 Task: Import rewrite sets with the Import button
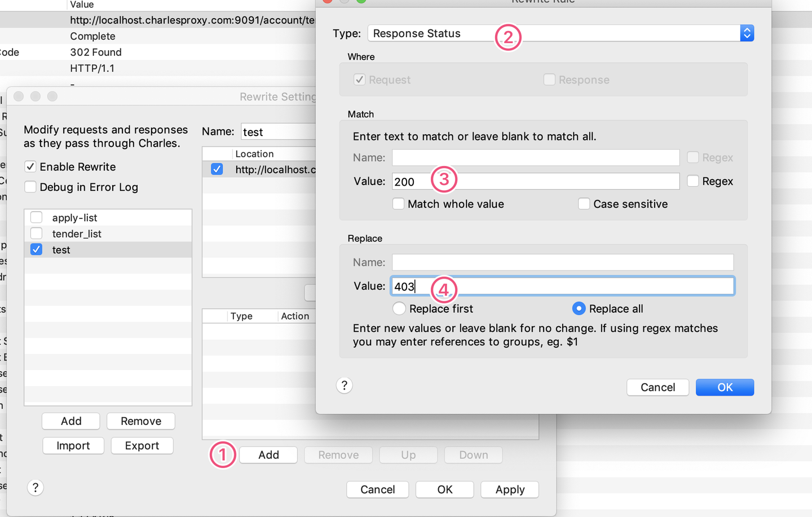pyautogui.click(x=73, y=446)
